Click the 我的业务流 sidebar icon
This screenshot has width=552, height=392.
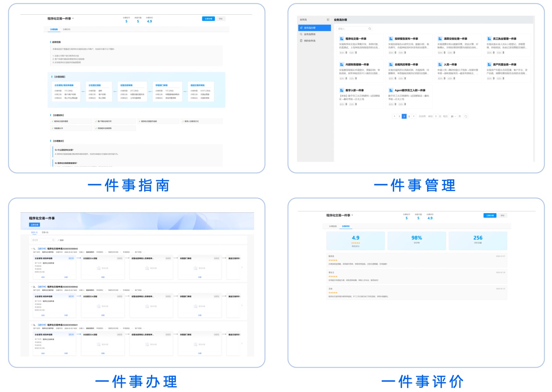tap(301, 41)
